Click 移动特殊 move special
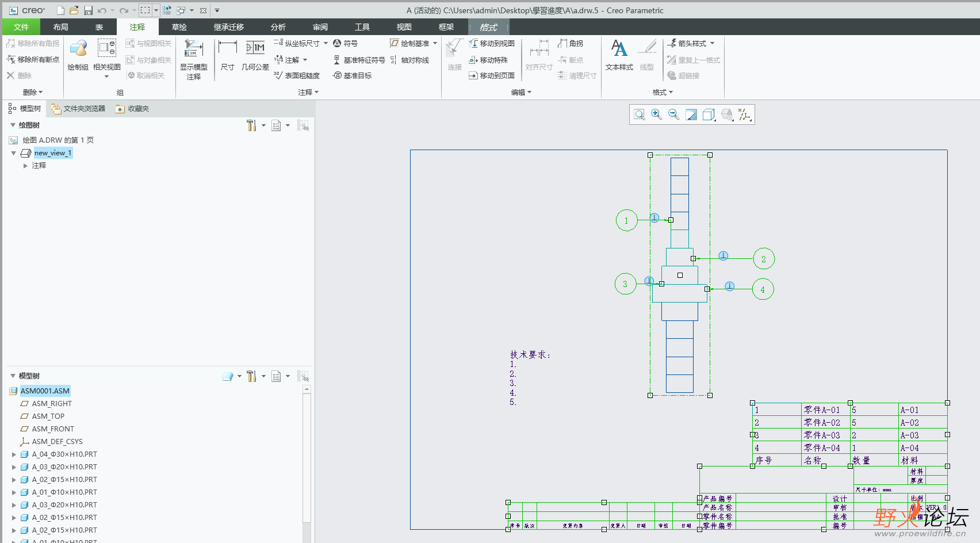 point(488,60)
